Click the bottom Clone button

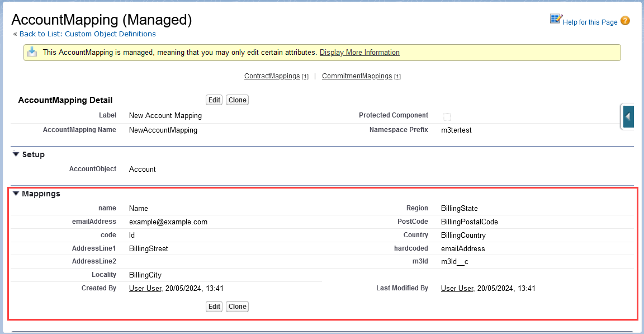point(238,307)
